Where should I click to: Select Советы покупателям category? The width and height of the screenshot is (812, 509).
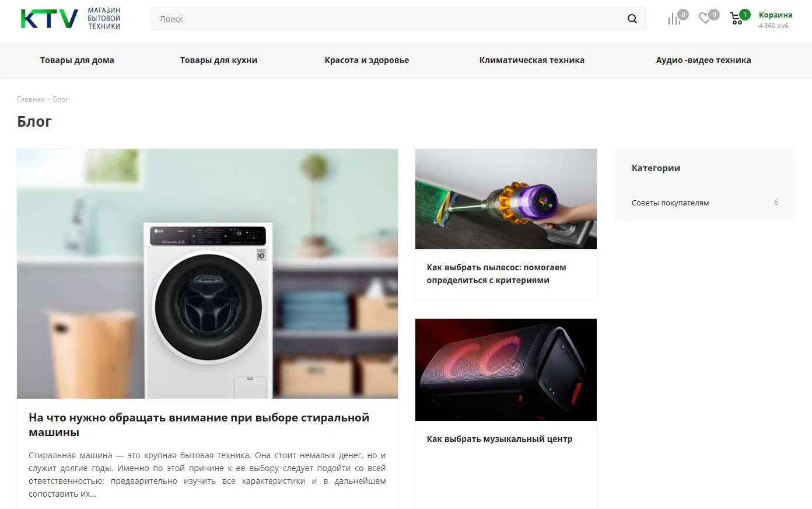pos(670,203)
